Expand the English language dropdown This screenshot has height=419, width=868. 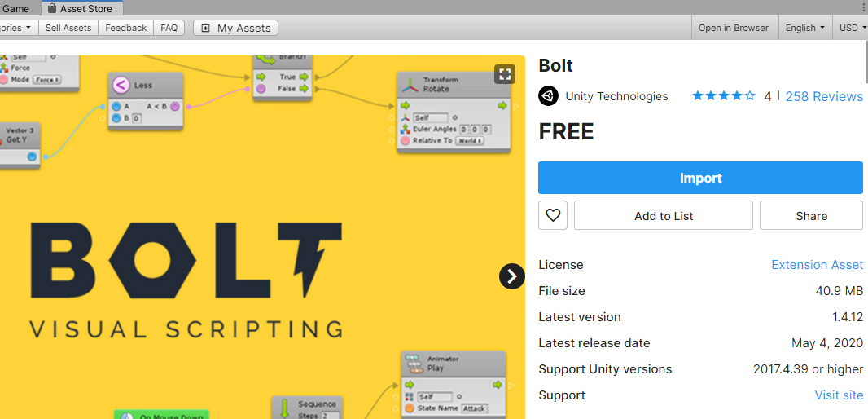(804, 28)
